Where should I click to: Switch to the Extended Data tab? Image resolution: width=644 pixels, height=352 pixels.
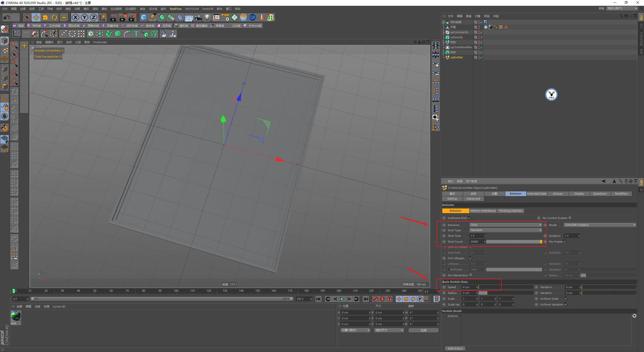tap(537, 194)
